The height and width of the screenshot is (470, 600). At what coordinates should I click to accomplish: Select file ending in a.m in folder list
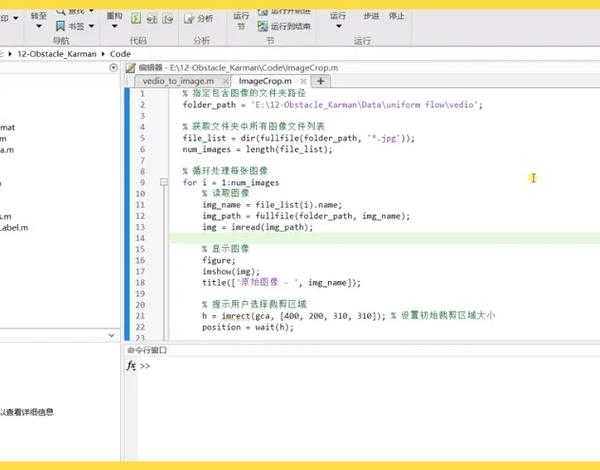pos(7,150)
